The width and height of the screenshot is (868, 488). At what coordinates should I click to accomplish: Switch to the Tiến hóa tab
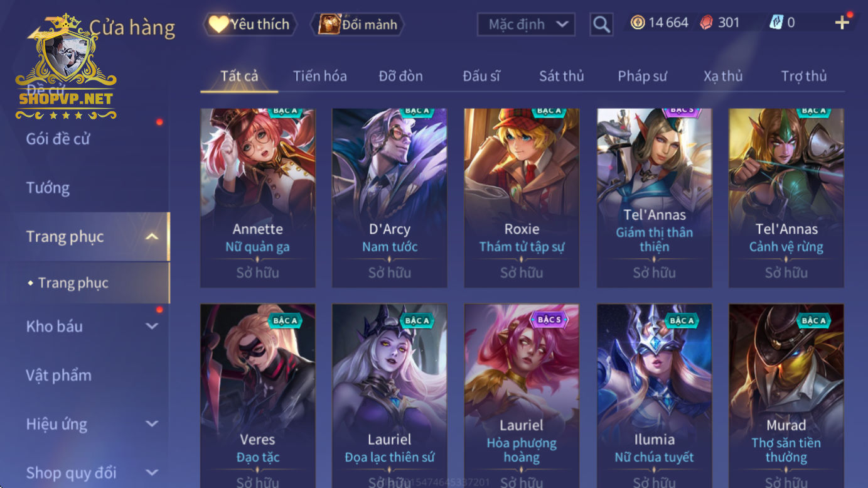point(319,76)
